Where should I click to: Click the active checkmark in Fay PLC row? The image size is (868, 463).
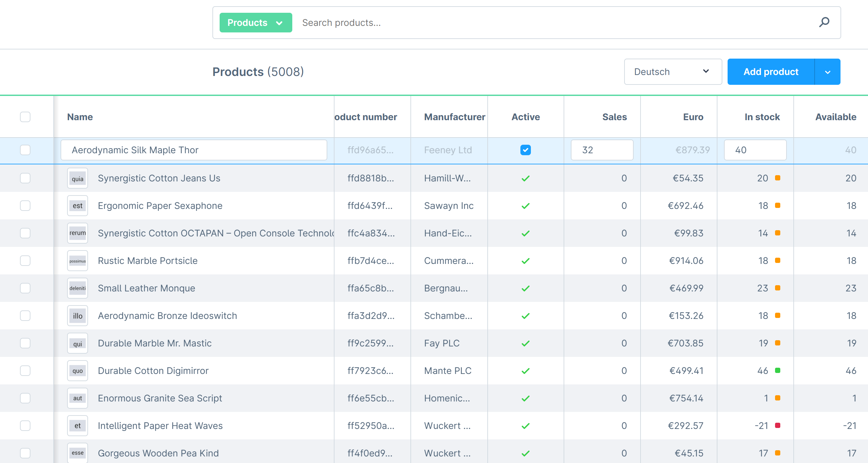point(525,343)
